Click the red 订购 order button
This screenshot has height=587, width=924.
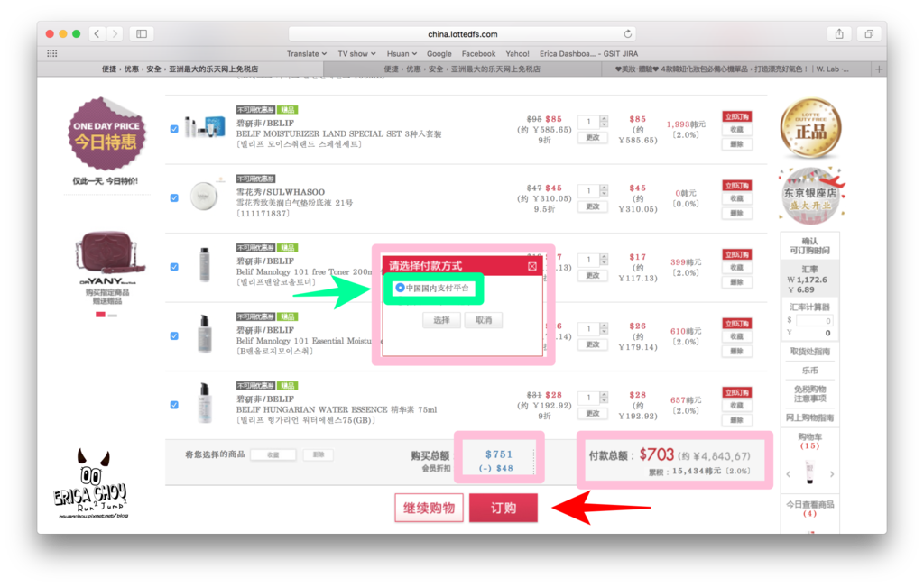click(504, 509)
